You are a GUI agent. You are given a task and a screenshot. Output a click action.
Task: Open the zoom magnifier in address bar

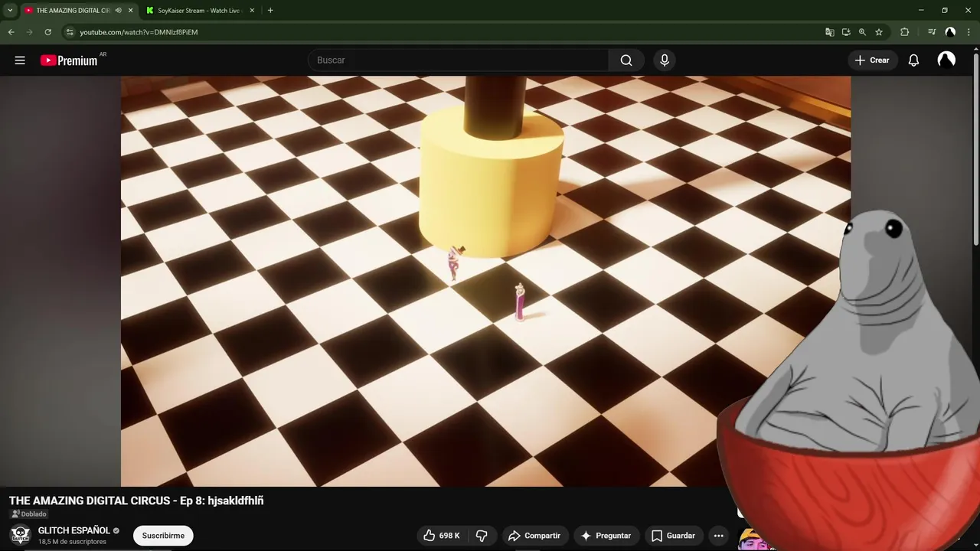click(x=862, y=32)
